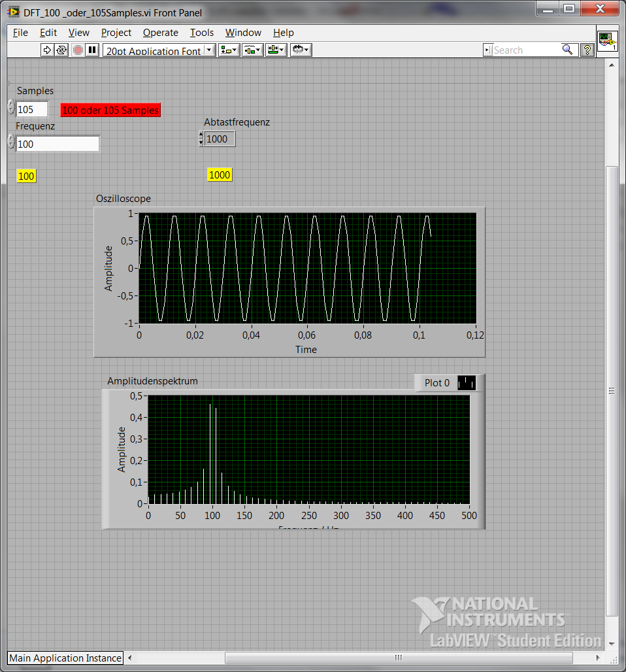The width and height of the screenshot is (626, 672).
Task: Open the Reorder objects tool
Action: 301,50
